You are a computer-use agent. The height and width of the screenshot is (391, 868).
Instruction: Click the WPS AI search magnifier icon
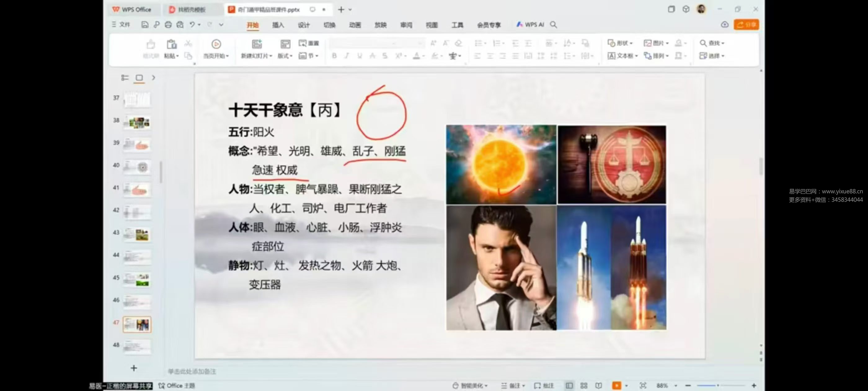pos(553,25)
